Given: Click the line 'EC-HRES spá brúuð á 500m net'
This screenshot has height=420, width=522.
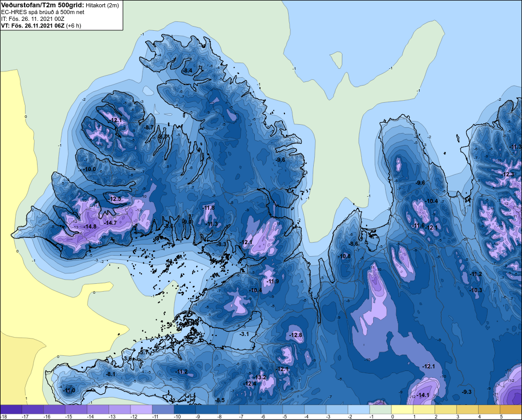Looking at the screenshot, I should pos(43,12).
